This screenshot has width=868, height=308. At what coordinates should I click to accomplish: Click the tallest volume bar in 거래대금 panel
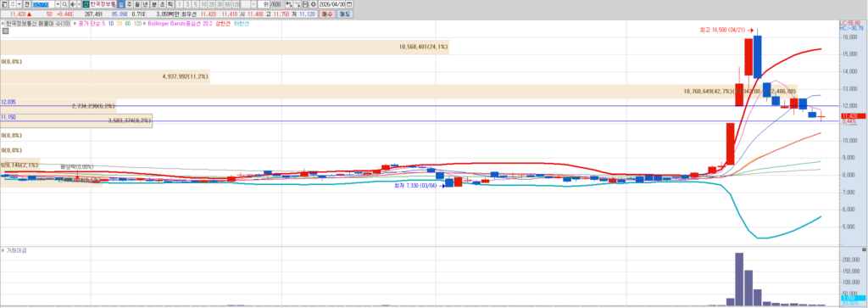pyautogui.click(x=739, y=279)
